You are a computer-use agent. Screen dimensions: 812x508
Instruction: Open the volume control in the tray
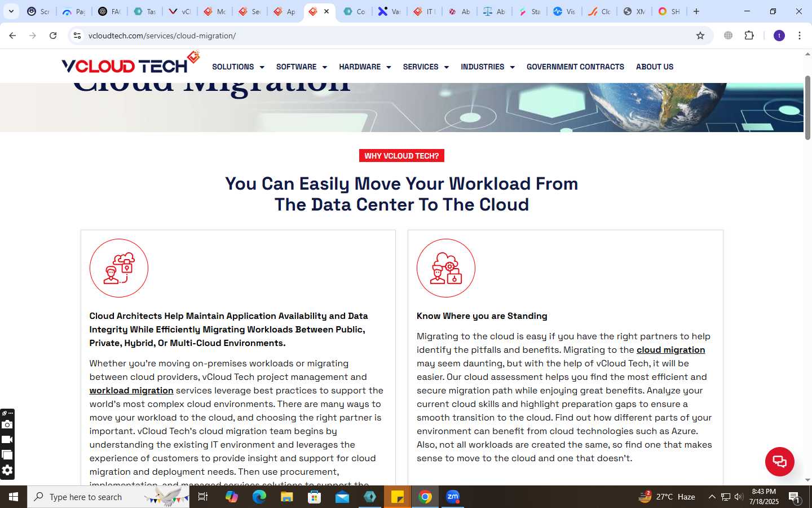(x=739, y=497)
